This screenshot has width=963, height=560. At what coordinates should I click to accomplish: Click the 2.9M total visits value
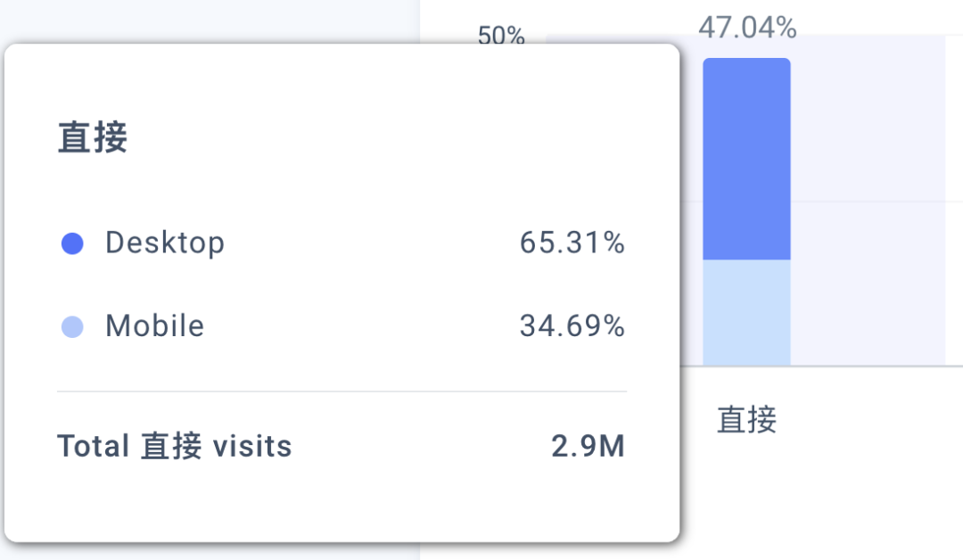588,446
